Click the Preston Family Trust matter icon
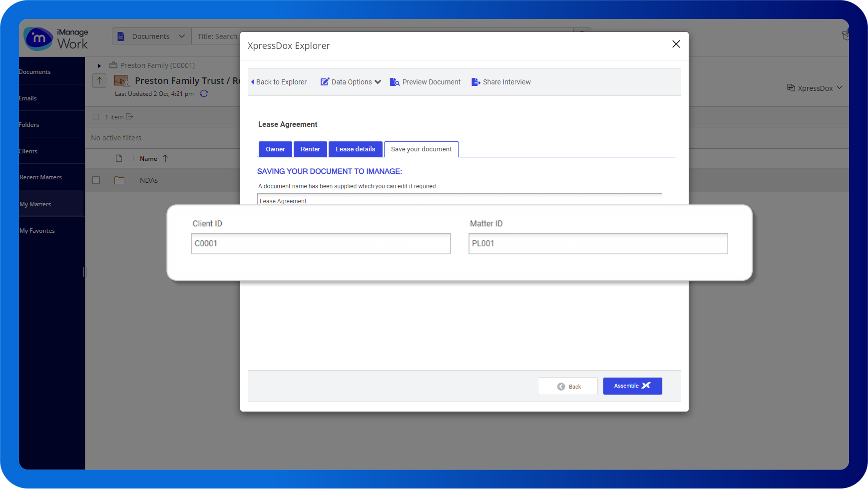868x489 pixels. click(x=122, y=80)
